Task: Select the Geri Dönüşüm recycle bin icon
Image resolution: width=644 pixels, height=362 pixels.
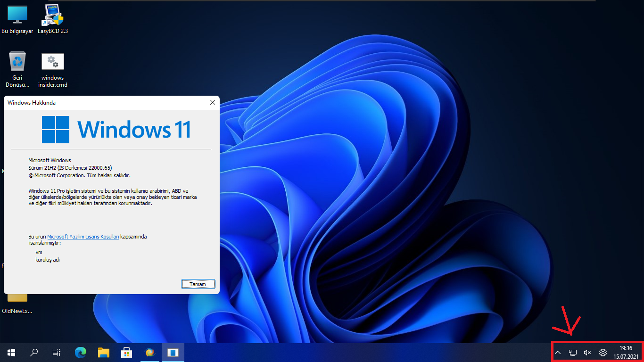Action: coord(17,70)
